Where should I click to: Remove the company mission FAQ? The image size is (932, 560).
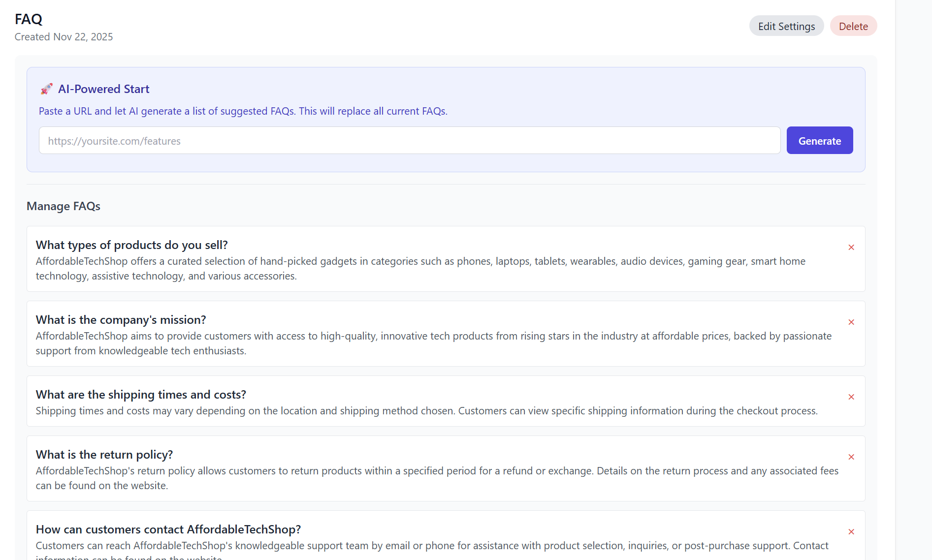[x=851, y=322]
